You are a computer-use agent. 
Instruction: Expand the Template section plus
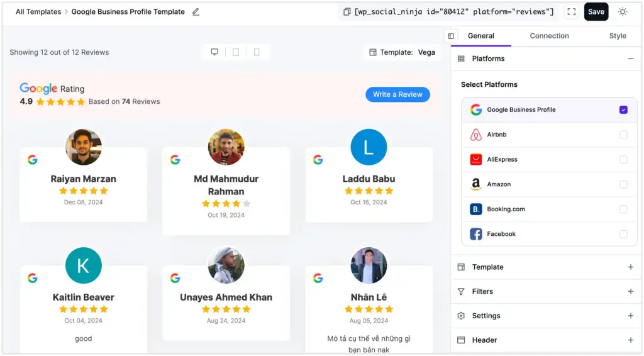point(630,267)
